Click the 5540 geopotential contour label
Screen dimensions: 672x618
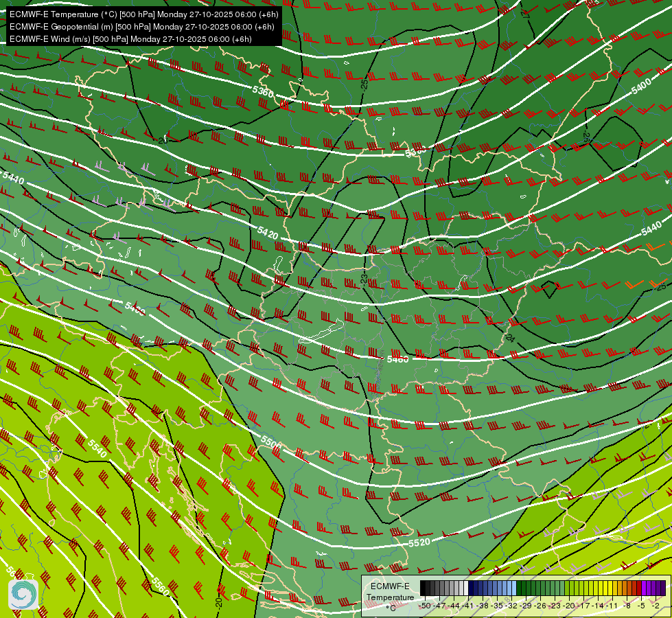97,448
